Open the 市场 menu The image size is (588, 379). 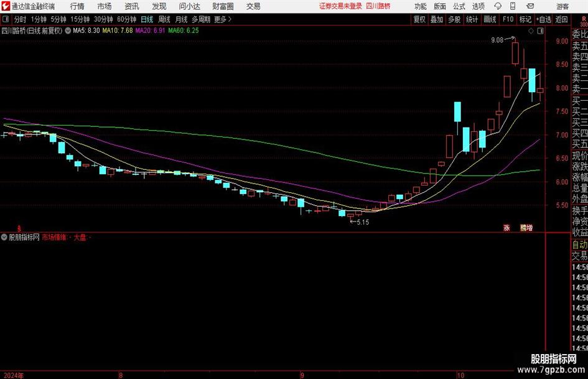(x=105, y=6)
